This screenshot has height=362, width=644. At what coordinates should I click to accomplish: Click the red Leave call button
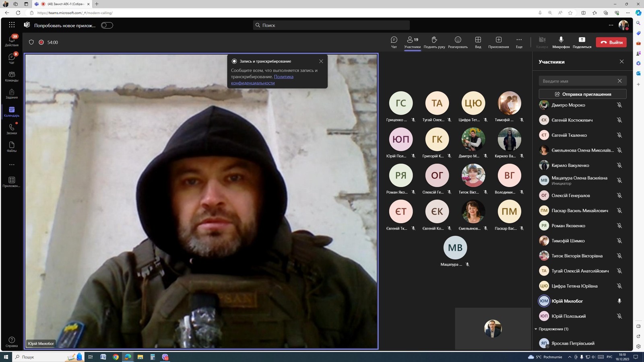coord(611,42)
